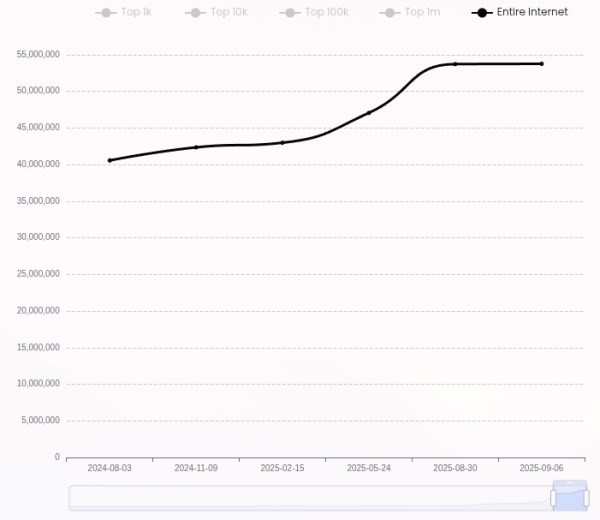Click the 55,000,000 y-axis label
Screen dimensions: 600x520
coord(39,54)
